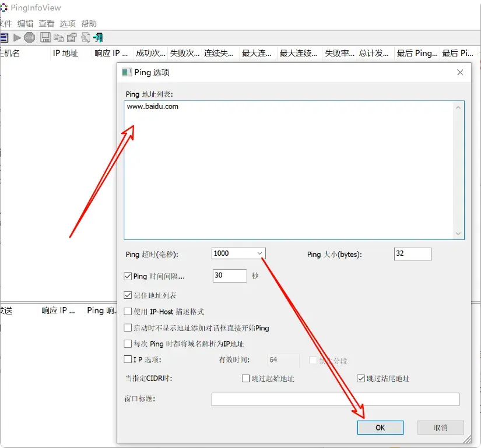The width and height of the screenshot is (481, 448).
Task: Enable 使用 IP-Host 描述格式 checkbox
Action: click(x=128, y=312)
